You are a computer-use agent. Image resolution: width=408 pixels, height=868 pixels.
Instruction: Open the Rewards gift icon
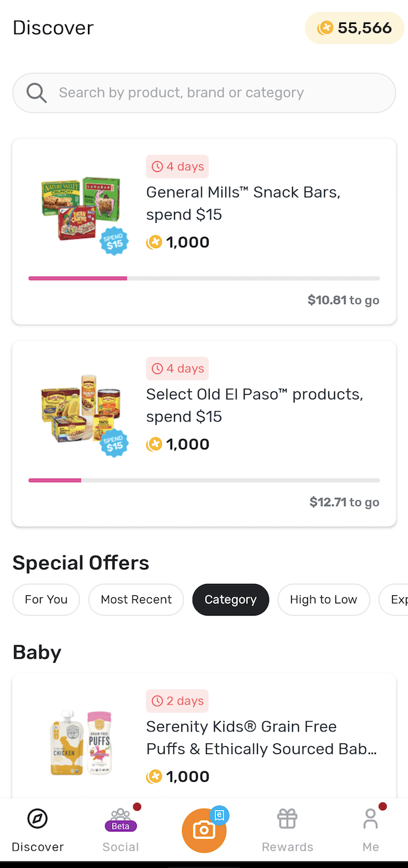[x=287, y=818]
